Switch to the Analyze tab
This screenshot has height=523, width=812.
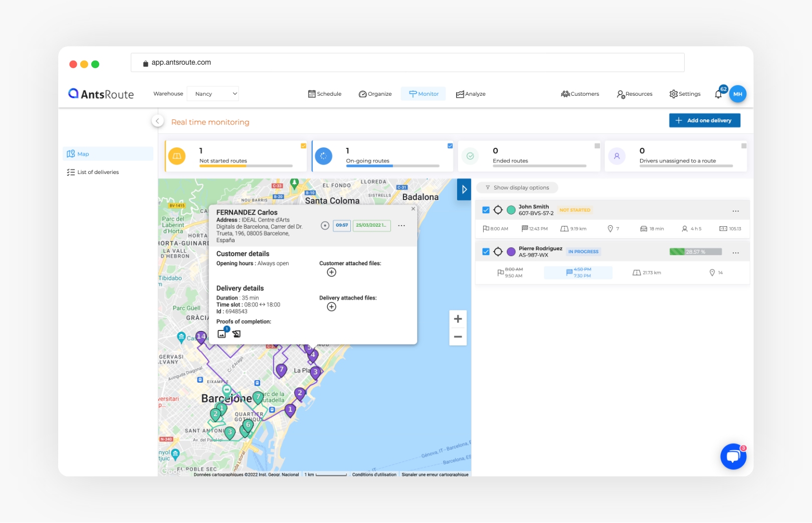[471, 94]
